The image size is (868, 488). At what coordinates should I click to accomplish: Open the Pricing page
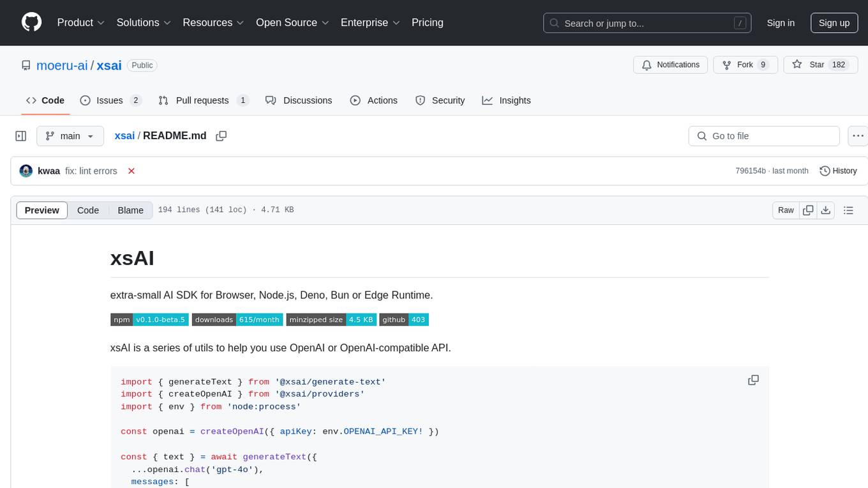point(428,22)
